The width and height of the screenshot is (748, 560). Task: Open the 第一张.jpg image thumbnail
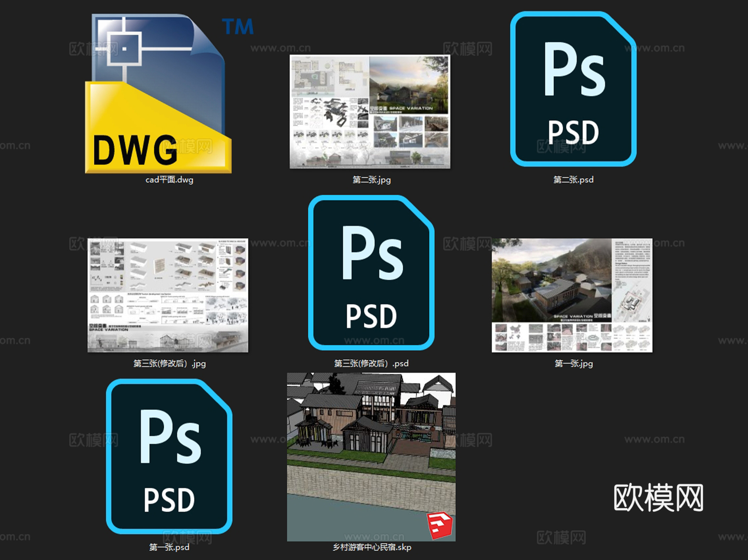click(572, 295)
